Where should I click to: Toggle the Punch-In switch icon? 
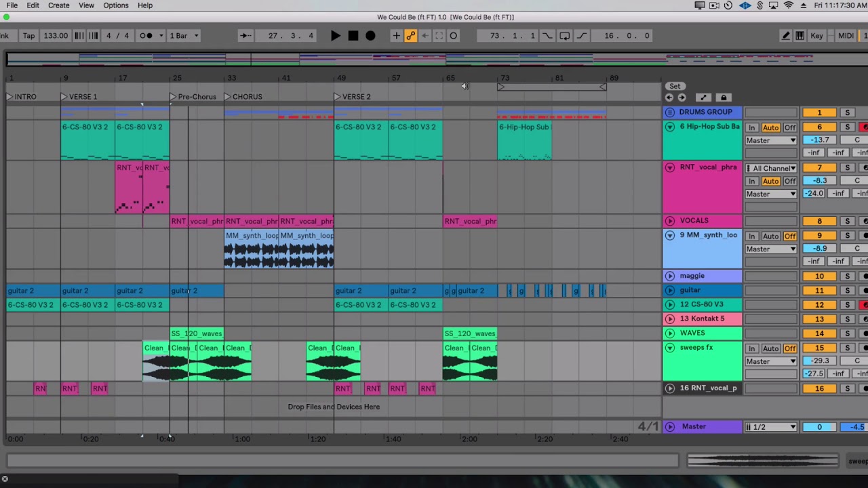pos(548,36)
